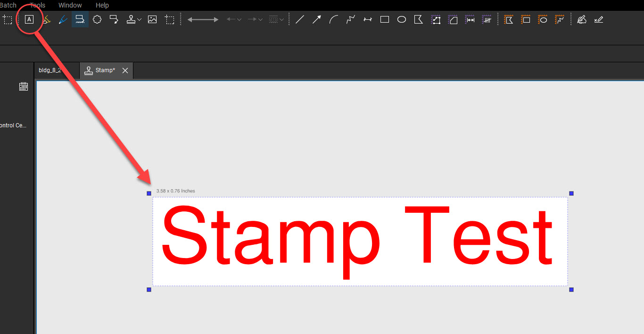Screen dimensions: 644x334
Task: Click the orange rectangle sketch tool
Action: pyautogui.click(x=526, y=19)
